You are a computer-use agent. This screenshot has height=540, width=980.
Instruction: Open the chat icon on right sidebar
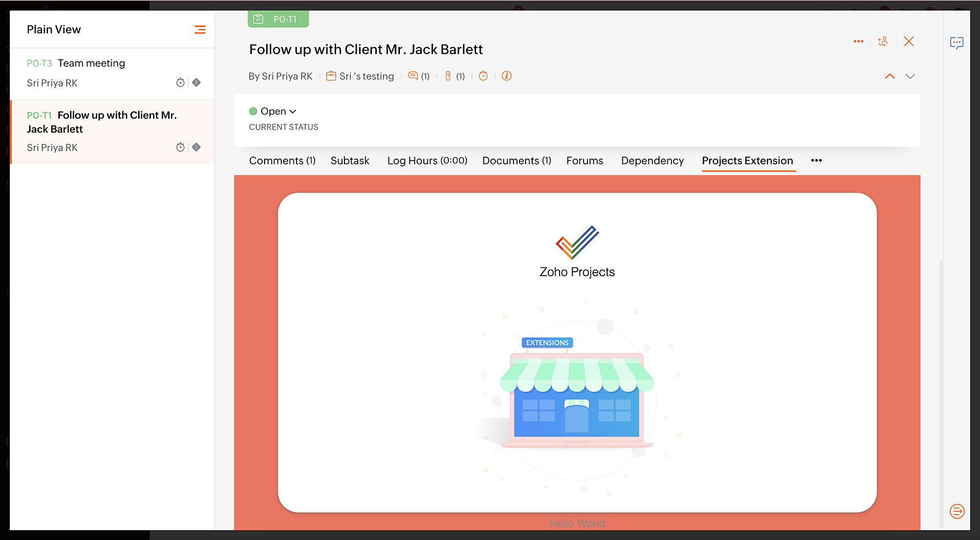(956, 43)
